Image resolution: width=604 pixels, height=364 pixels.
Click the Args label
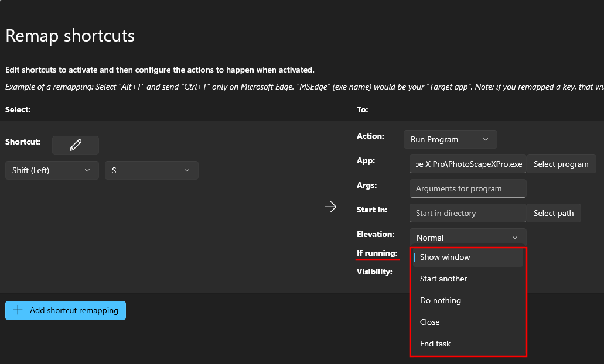(367, 185)
